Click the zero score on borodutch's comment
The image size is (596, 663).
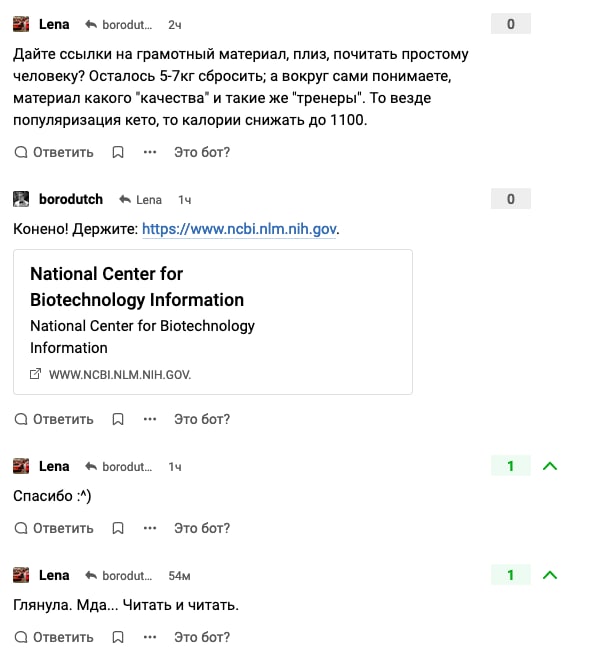pyautogui.click(x=511, y=199)
